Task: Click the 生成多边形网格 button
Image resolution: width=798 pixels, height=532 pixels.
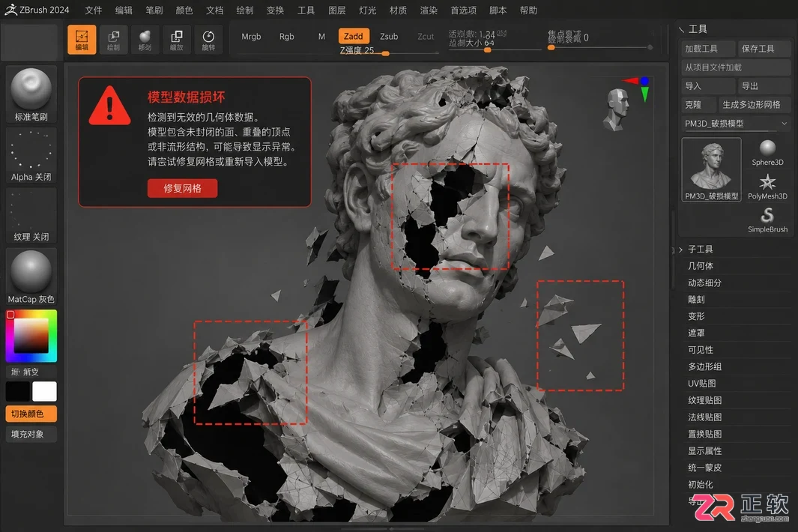Action: pos(755,104)
